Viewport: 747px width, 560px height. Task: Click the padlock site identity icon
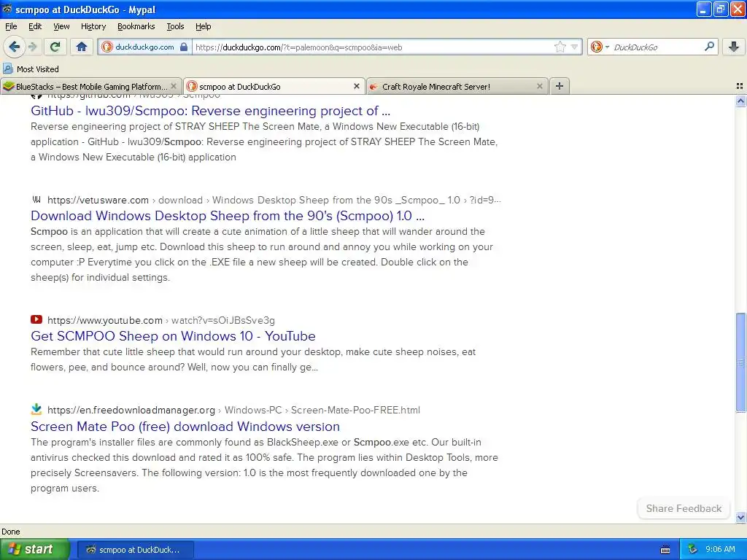click(x=184, y=47)
